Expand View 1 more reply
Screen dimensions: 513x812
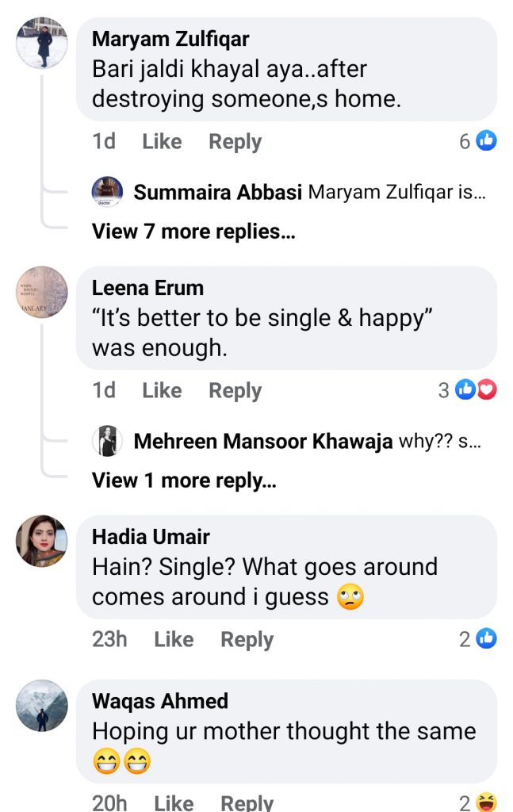point(184,481)
